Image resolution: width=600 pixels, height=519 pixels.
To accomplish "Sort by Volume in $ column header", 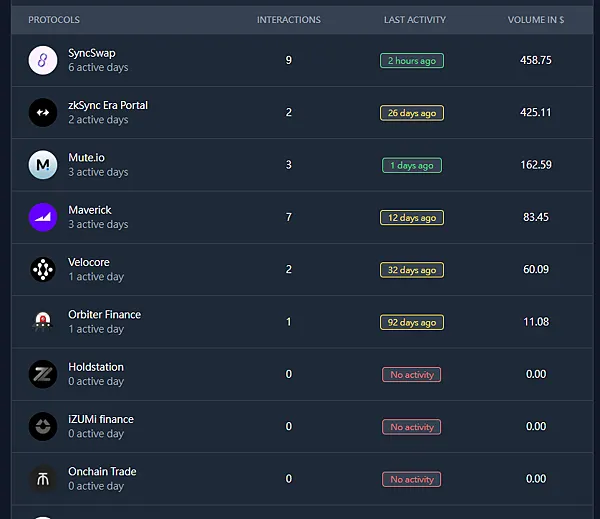I will [x=535, y=20].
